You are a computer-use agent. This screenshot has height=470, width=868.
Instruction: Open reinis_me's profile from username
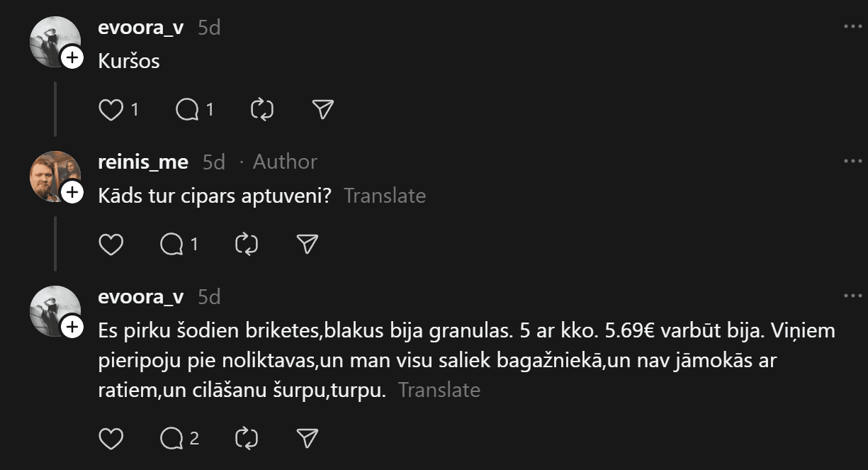coord(142,162)
